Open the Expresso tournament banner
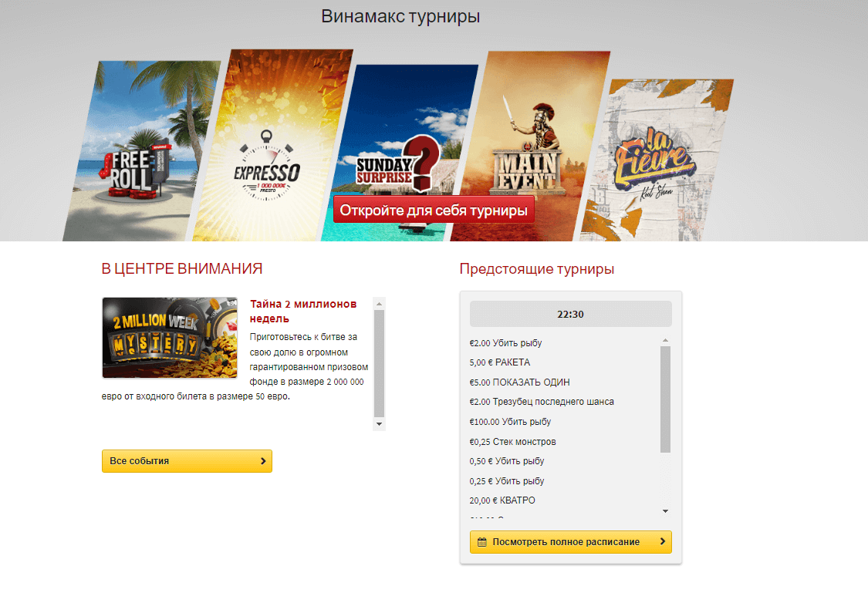 273,146
